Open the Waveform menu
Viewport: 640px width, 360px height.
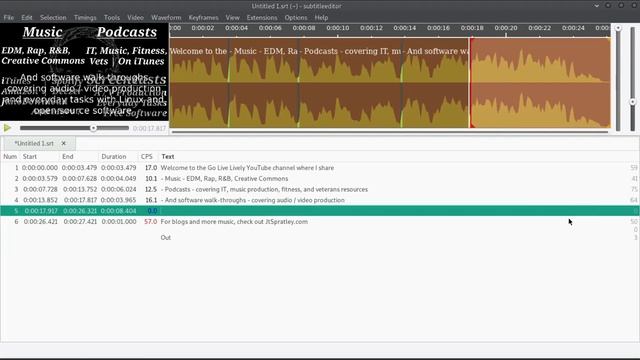pos(166,18)
